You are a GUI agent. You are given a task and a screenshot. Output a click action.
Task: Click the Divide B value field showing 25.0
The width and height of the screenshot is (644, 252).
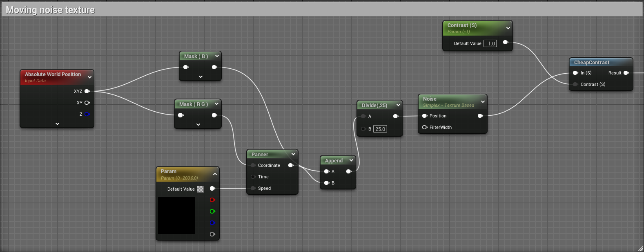pyautogui.click(x=380, y=129)
